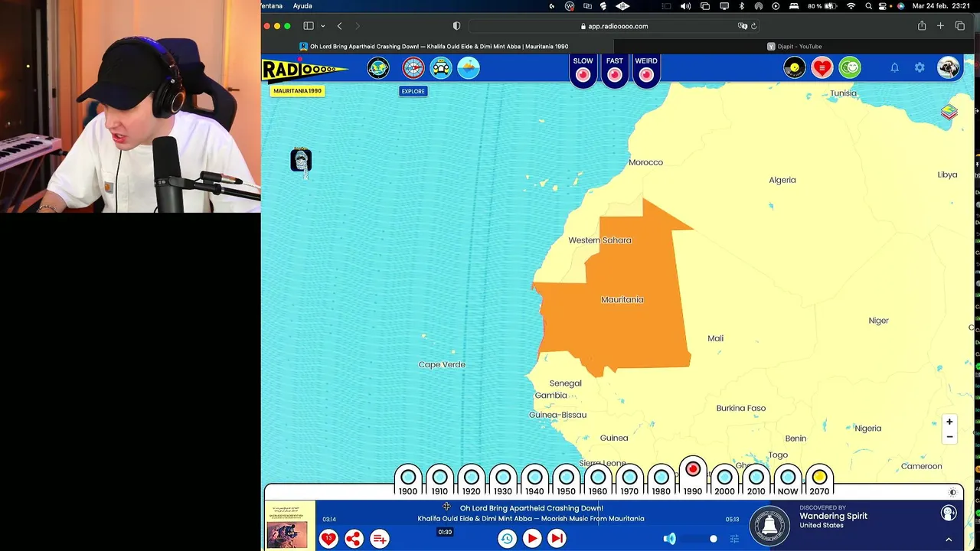Toggle the WEIRD mood button

[x=646, y=70]
